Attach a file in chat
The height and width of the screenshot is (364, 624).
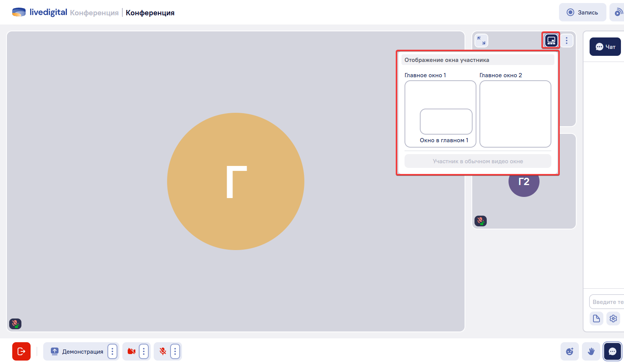click(x=596, y=318)
